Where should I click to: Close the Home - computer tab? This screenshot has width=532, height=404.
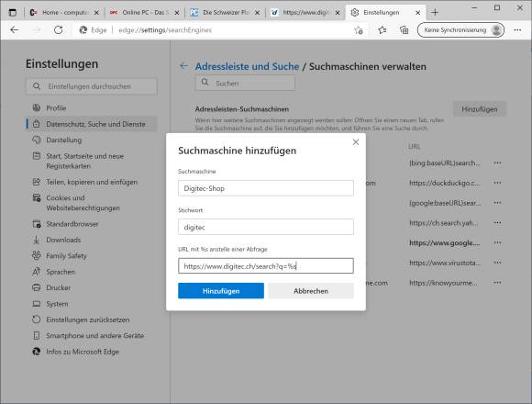[x=96, y=13]
